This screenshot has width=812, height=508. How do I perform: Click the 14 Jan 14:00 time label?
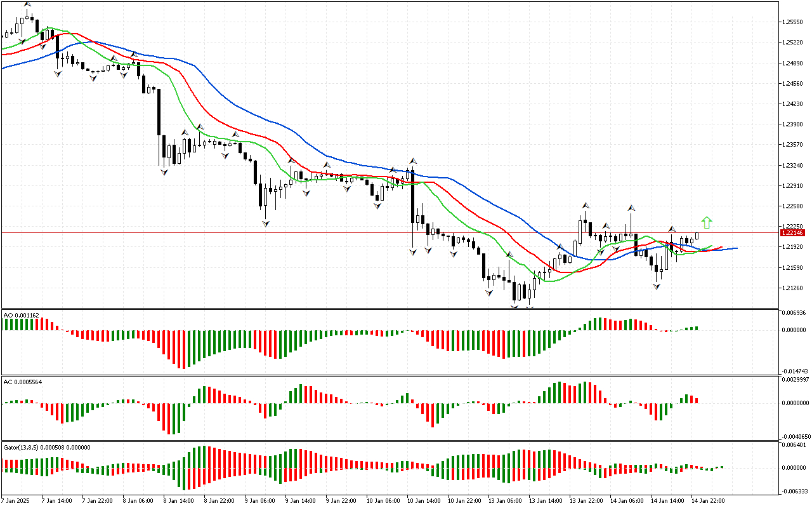(x=667, y=500)
